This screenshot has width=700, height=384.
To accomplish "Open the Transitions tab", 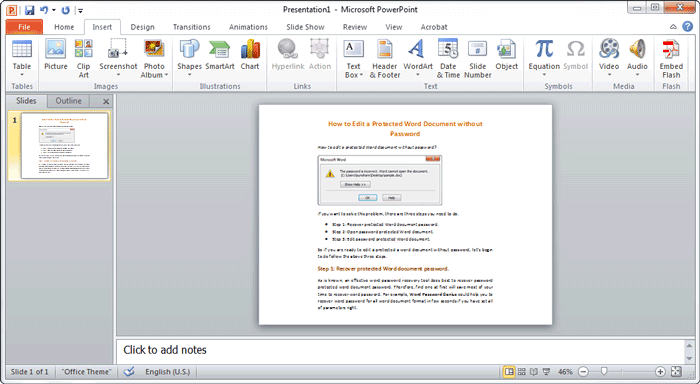I will (x=192, y=27).
